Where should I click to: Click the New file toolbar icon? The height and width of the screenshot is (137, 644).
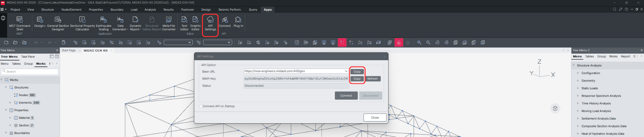[6, 43]
